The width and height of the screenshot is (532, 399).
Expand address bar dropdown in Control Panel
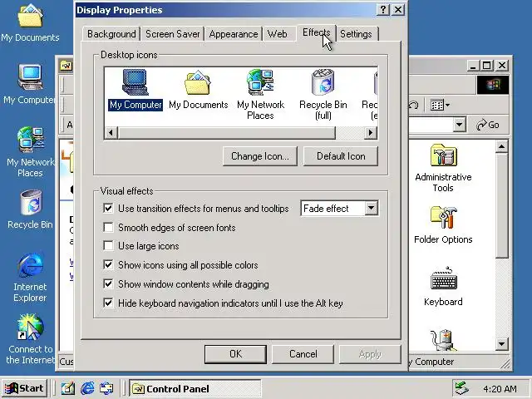tap(459, 125)
